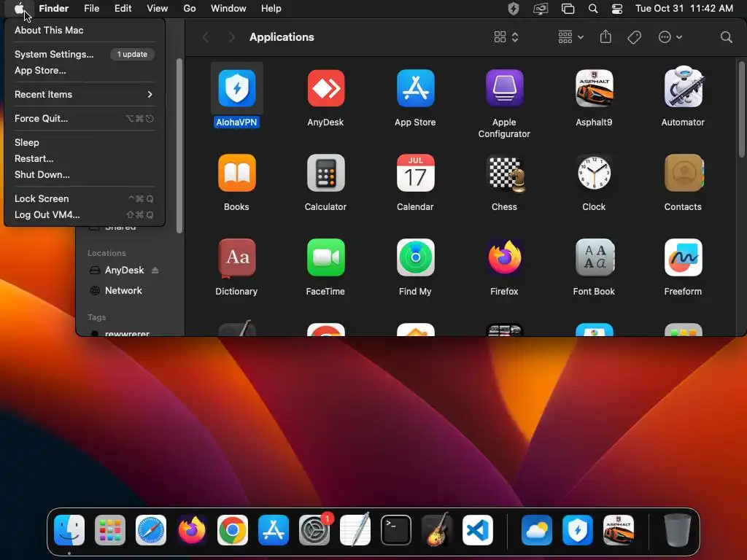Select Network in Finder sidebar

(123, 290)
